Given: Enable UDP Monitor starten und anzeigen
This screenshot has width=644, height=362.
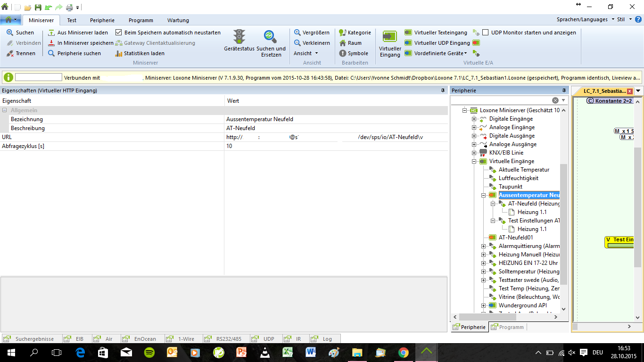Looking at the screenshot, I should (486, 33).
